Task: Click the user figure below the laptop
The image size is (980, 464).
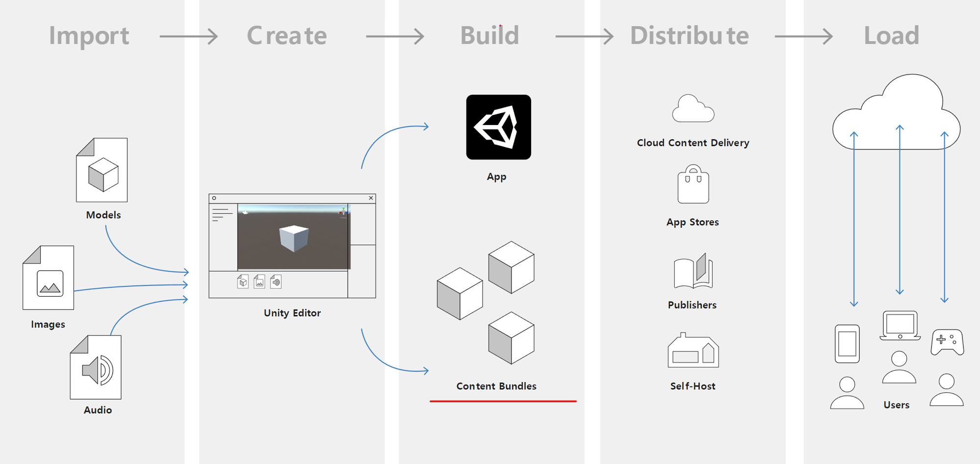Action: point(899,367)
